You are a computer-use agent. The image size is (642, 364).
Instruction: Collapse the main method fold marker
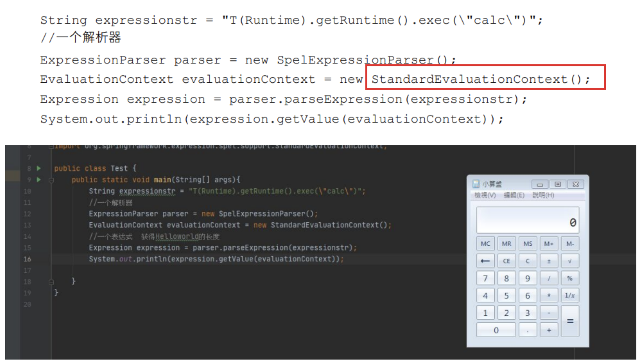pyautogui.click(x=51, y=180)
